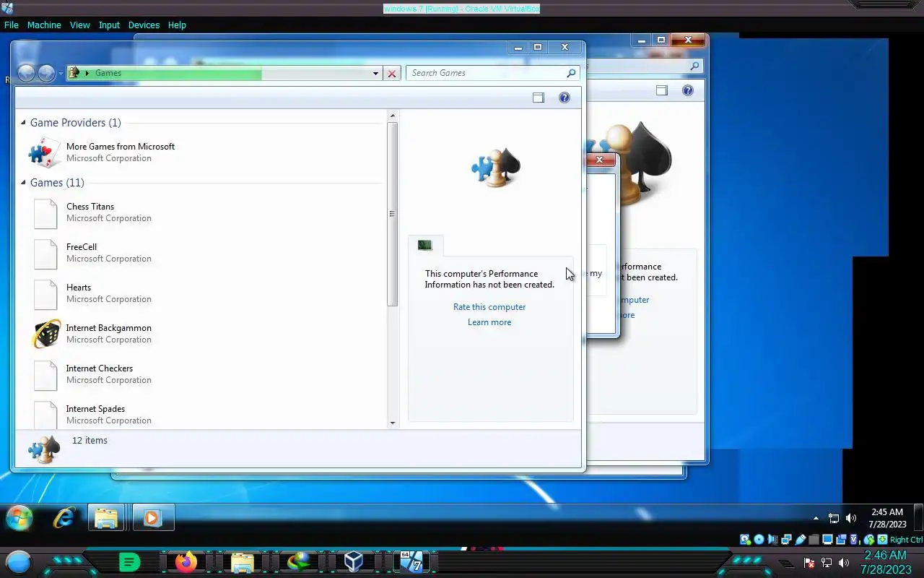Click the Games preview chess pawn thumbnail
This screenshot has height=578, width=924.
click(496, 168)
